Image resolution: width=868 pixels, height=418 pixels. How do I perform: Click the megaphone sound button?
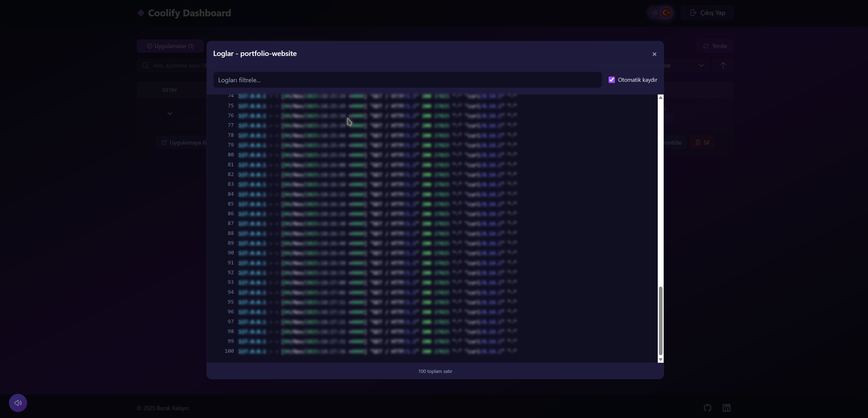pos(18,403)
